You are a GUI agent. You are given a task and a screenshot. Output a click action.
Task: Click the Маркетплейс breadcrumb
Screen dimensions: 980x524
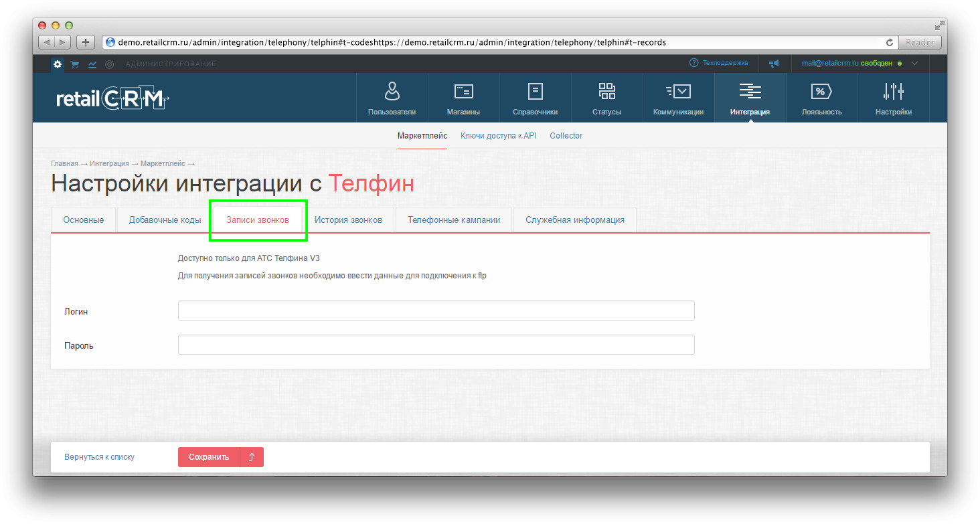[x=163, y=163]
